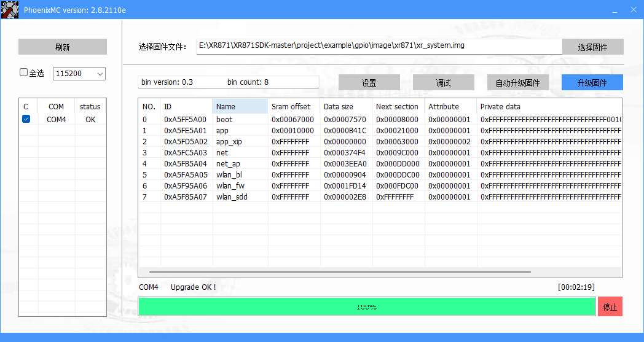This screenshot has height=342, width=644.
Task: Click the firmware file path field
Action: (379, 46)
